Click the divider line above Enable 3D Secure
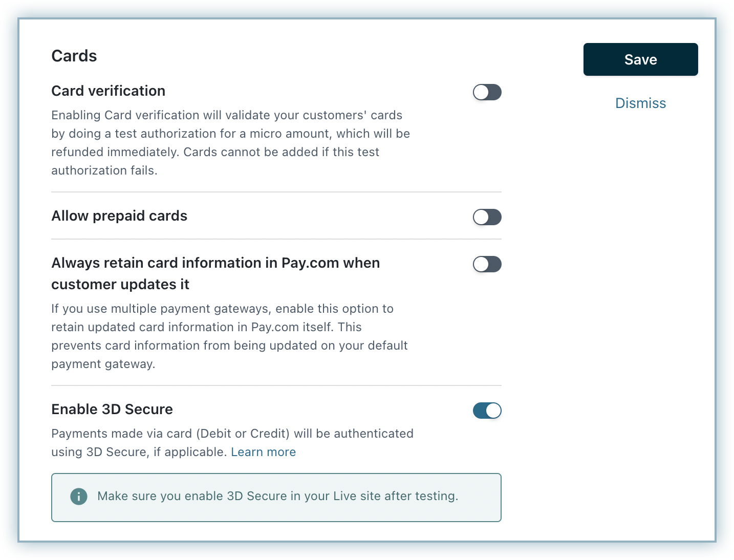 tap(276, 385)
